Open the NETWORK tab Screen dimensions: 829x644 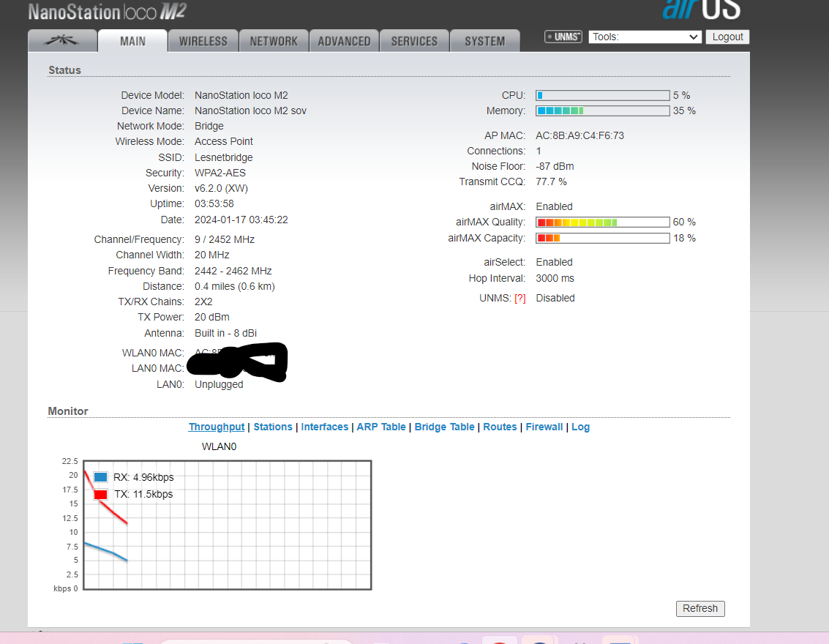click(274, 41)
